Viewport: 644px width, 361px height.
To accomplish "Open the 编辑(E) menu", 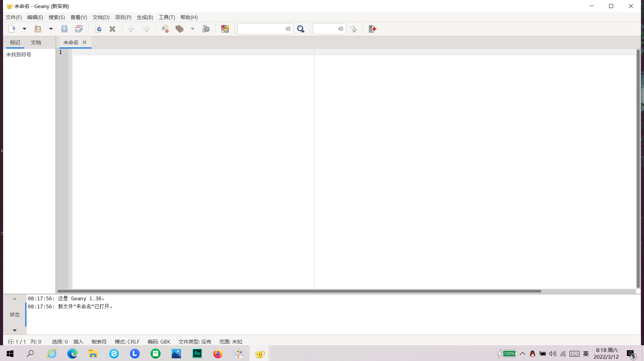I will 35,17.
